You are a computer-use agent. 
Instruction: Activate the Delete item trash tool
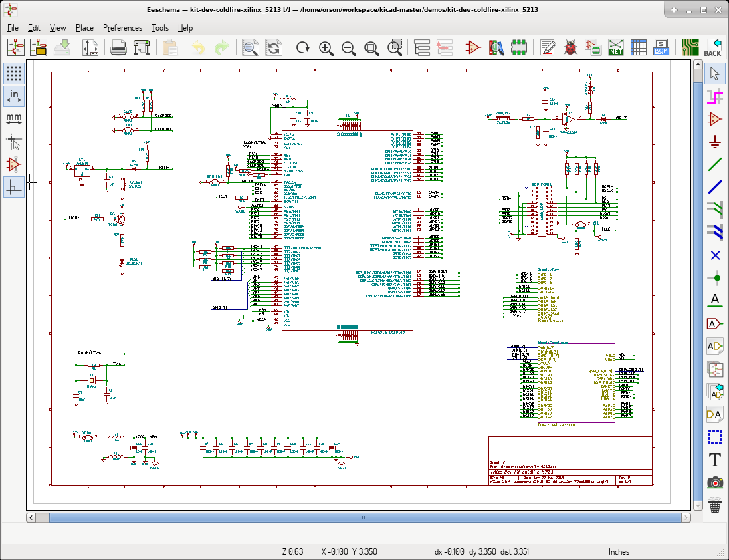(x=715, y=505)
